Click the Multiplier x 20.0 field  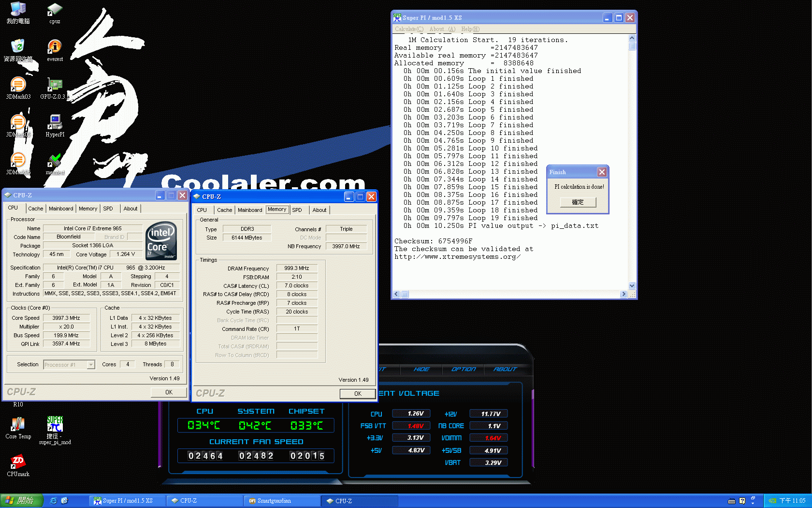pyautogui.click(x=66, y=327)
